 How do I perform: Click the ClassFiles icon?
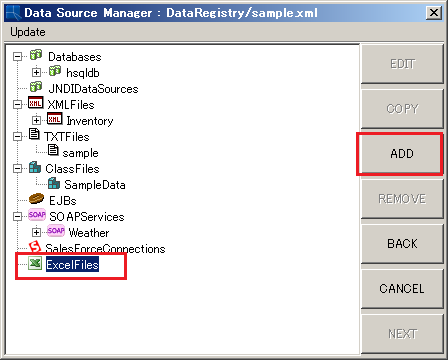click(x=35, y=167)
